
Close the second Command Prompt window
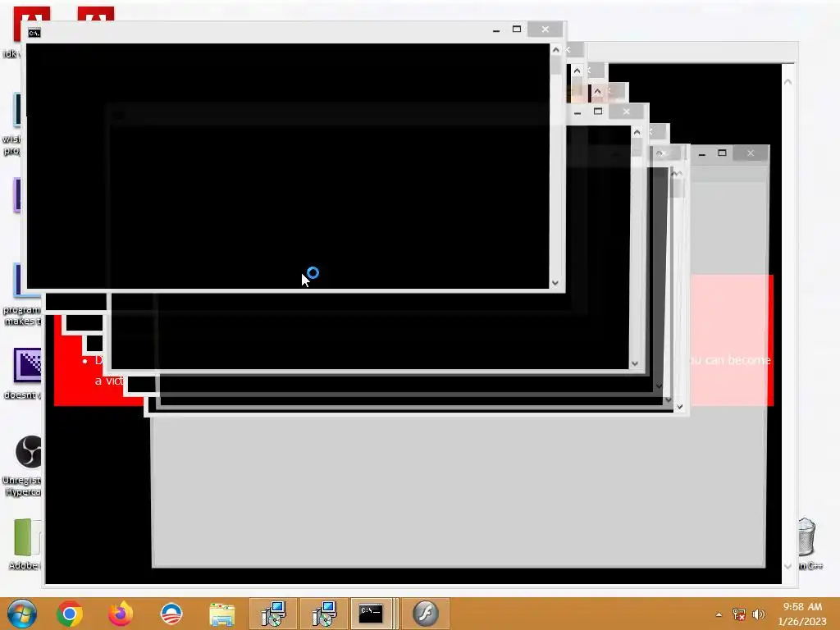(626, 112)
